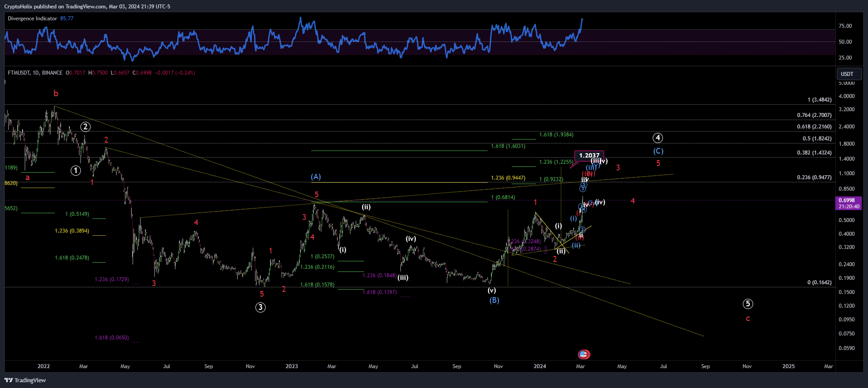Image resolution: width=868 pixels, height=388 pixels.
Task: Open the TradingView logo link
Action: pos(25,380)
